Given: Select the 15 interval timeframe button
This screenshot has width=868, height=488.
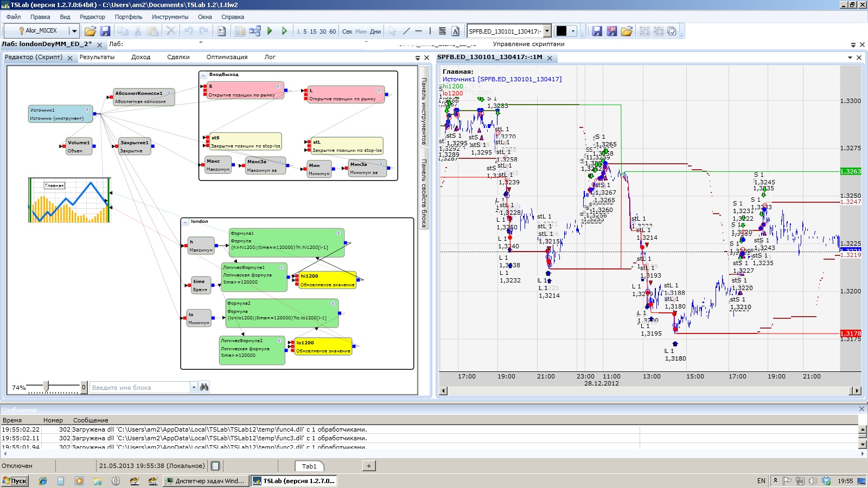Looking at the screenshot, I should [313, 31].
